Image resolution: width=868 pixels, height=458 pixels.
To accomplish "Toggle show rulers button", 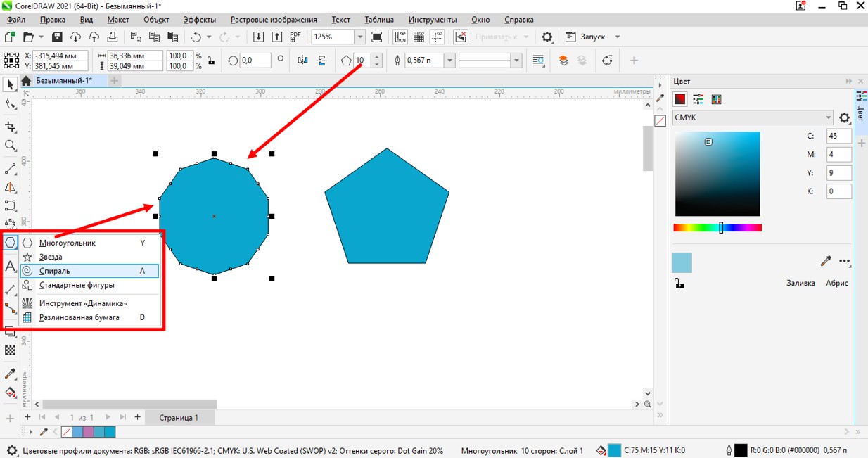I will [x=401, y=37].
